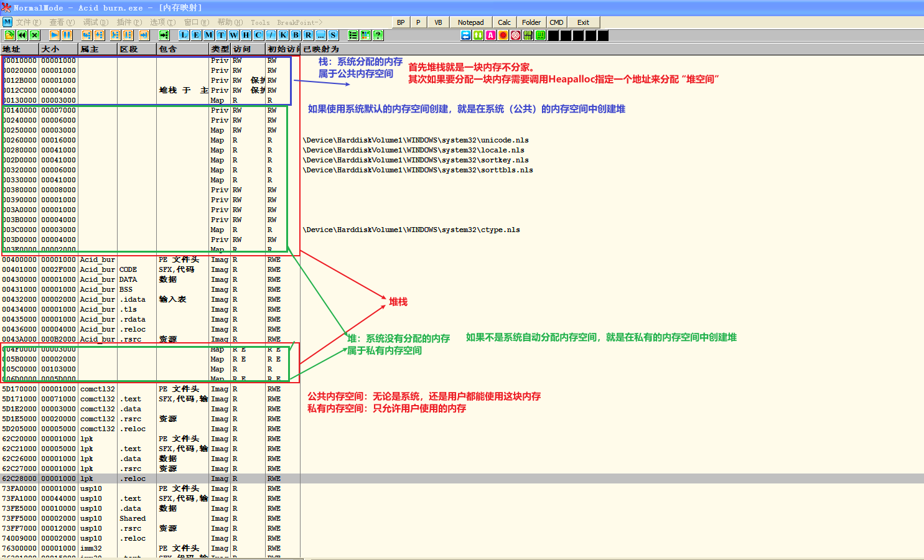Click the Open file toolbar icon
Image resolution: width=924 pixels, height=560 pixels.
tap(9, 35)
